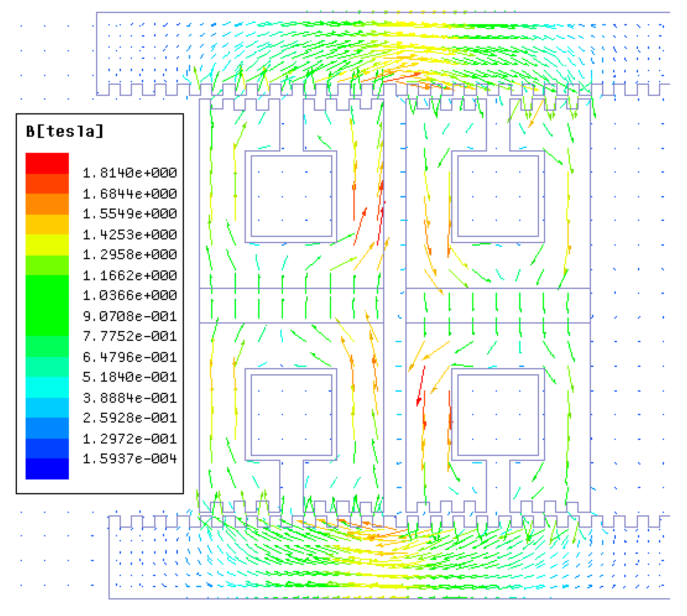Click the 1.8140e+000 legend value
Screen dimensions: 687x616
click(130, 173)
